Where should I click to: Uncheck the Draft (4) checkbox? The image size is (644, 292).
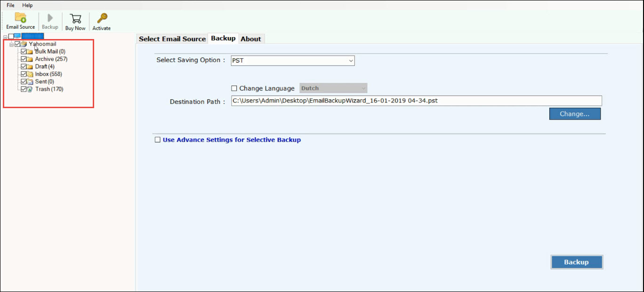tap(24, 66)
